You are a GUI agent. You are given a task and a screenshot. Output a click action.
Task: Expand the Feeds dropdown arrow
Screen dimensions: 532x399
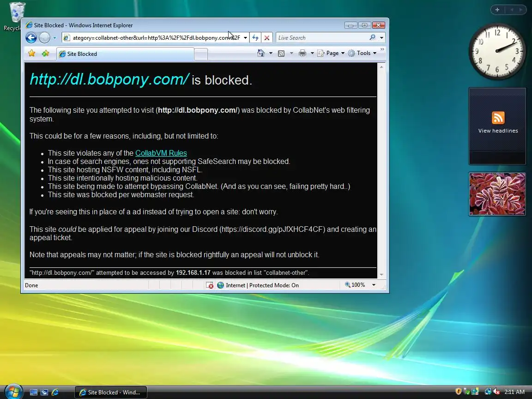click(x=291, y=53)
